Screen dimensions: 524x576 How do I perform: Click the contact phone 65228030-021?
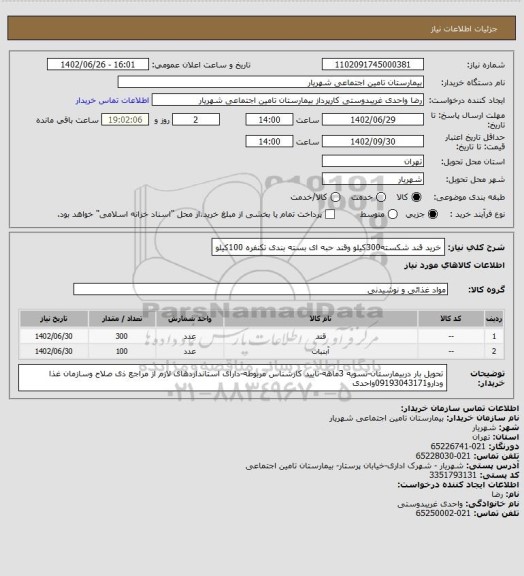443,456
